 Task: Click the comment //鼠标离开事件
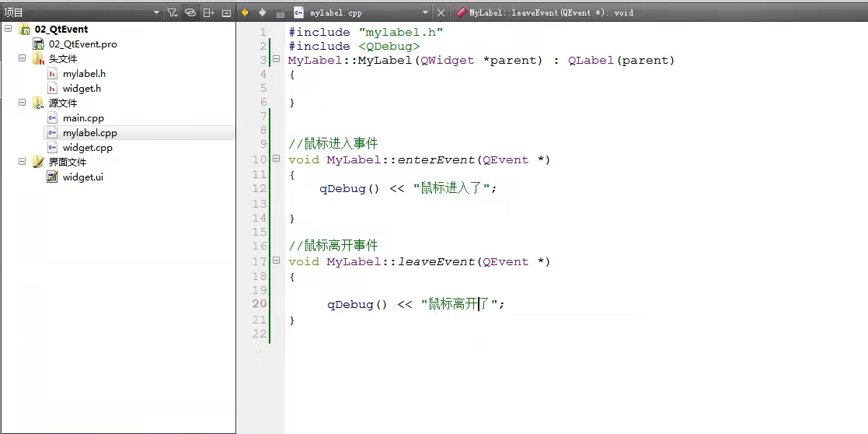coord(333,246)
